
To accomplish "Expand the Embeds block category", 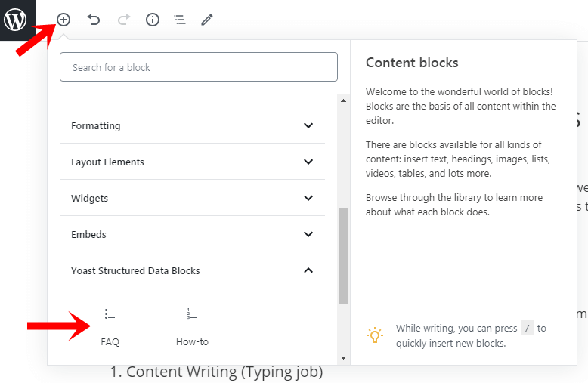I will click(x=192, y=234).
